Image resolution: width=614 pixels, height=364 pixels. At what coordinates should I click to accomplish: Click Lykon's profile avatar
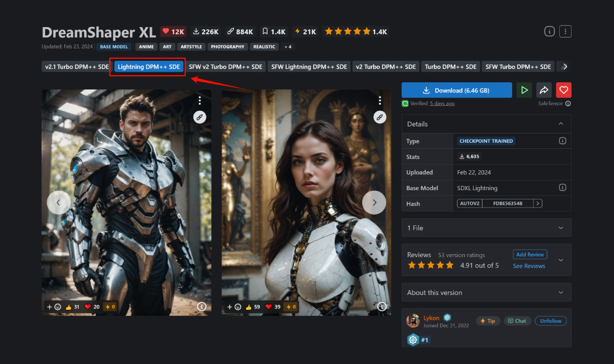click(x=413, y=321)
